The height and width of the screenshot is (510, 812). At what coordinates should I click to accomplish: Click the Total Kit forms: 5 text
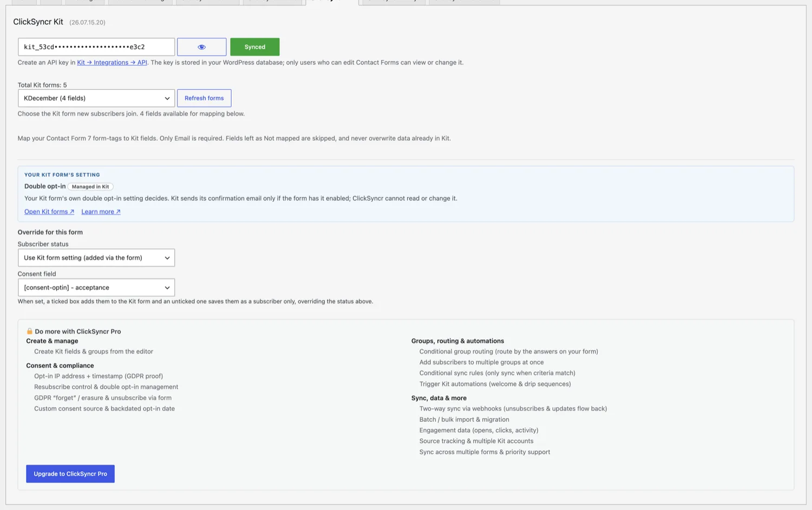pos(42,85)
